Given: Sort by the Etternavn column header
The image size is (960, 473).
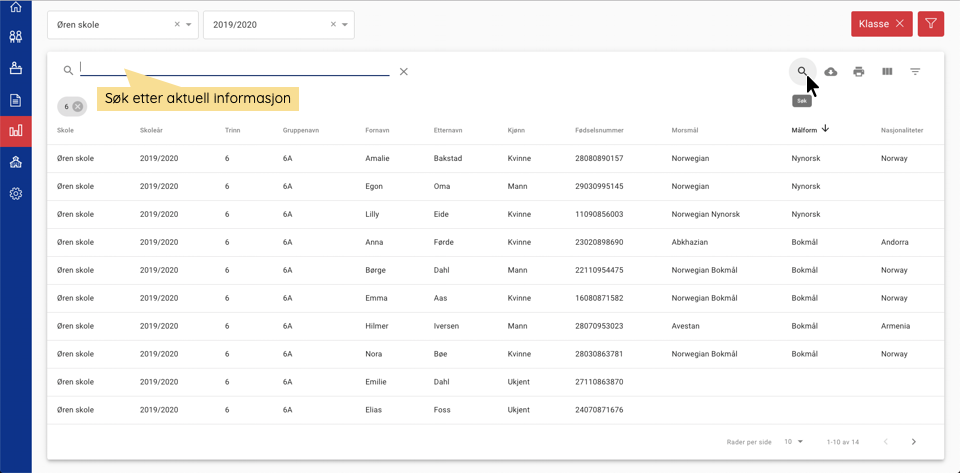Looking at the screenshot, I should pos(448,130).
